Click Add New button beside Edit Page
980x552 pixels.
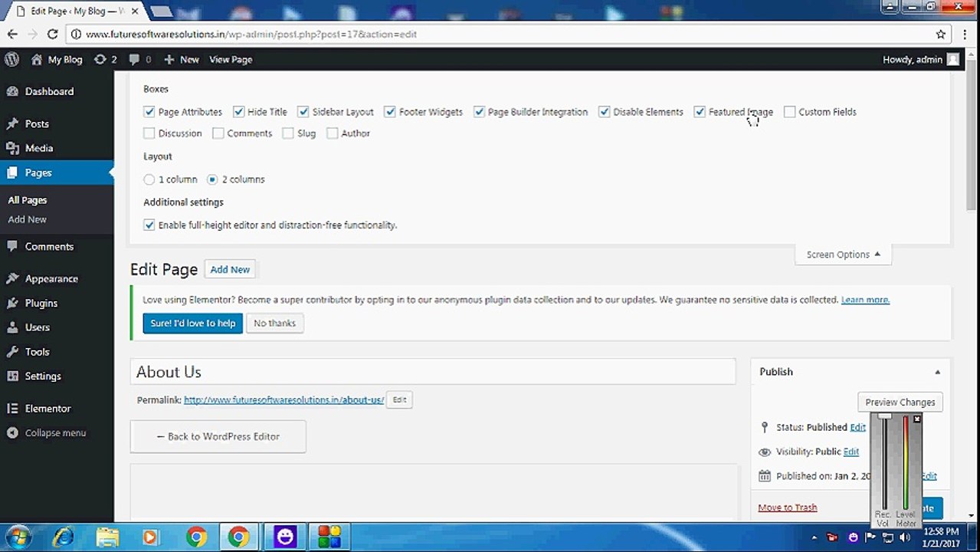pos(230,270)
